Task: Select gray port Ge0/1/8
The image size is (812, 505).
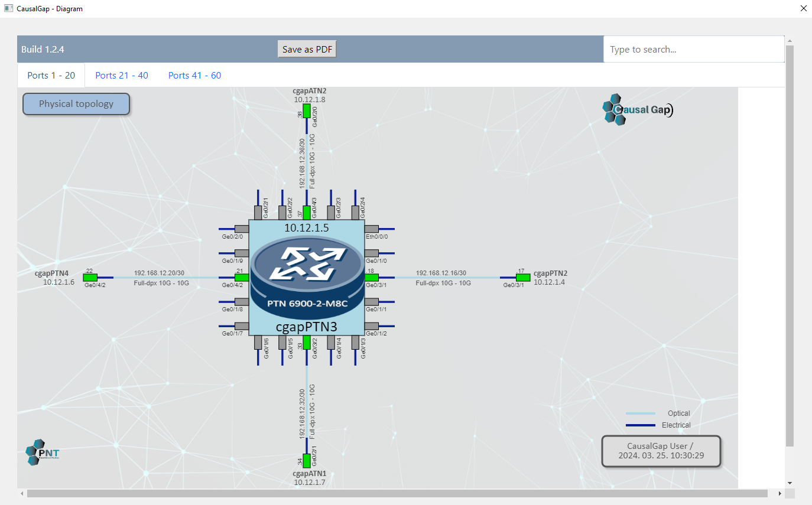Action: point(242,302)
